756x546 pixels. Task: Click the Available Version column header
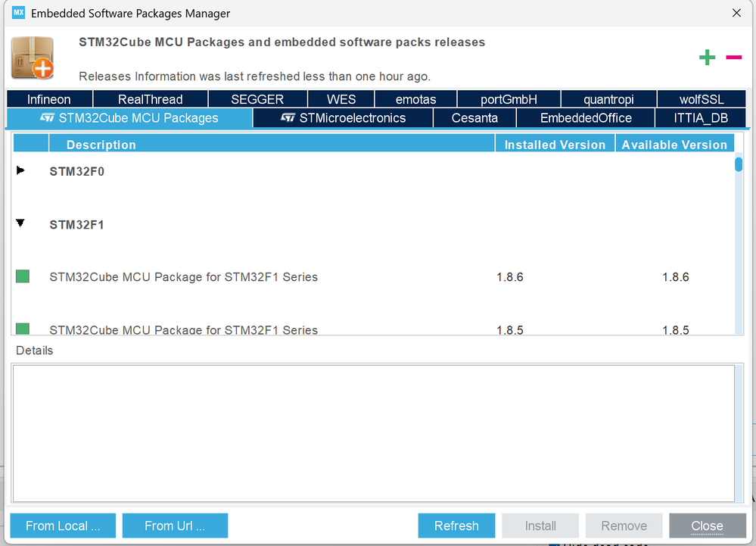point(674,144)
